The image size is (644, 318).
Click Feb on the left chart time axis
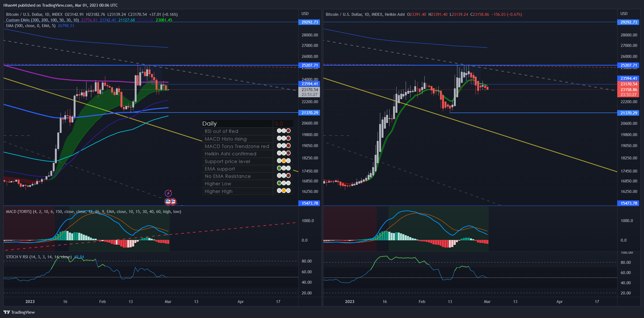point(103,302)
